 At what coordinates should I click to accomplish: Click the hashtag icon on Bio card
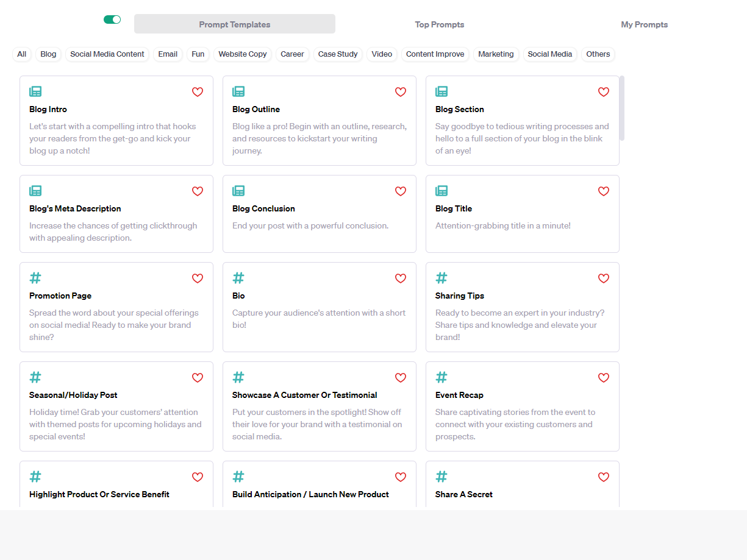[x=238, y=277]
